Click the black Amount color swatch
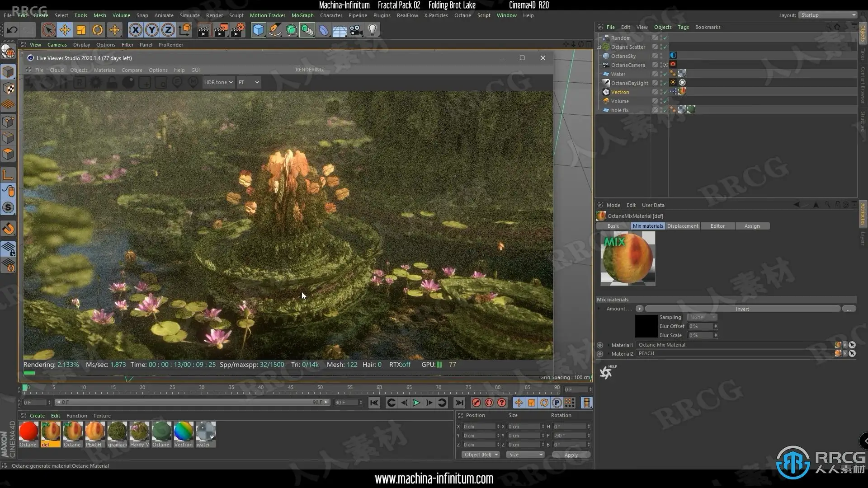Image resolution: width=868 pixels, height=488 pixels. [646, 326]
